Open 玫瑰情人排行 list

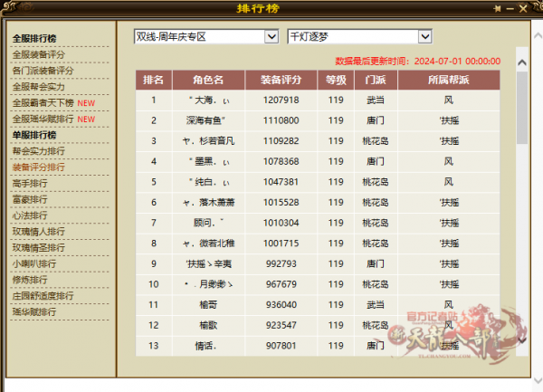pos(38,232)
